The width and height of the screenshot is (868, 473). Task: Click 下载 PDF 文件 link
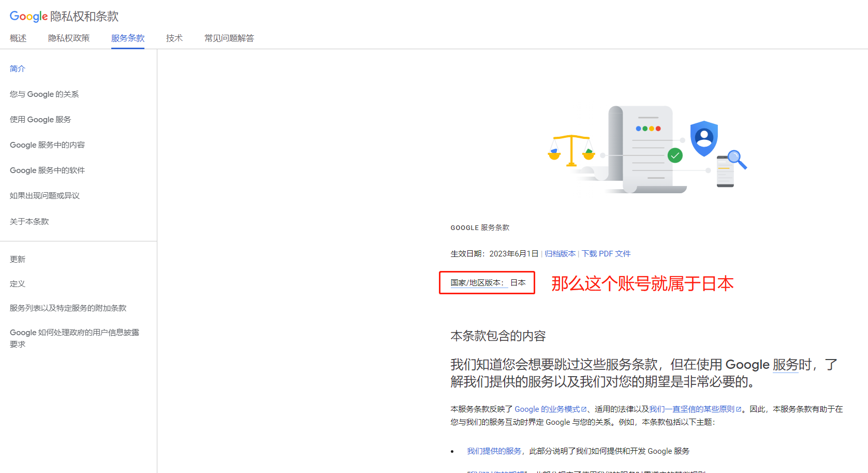coord(606,254)
